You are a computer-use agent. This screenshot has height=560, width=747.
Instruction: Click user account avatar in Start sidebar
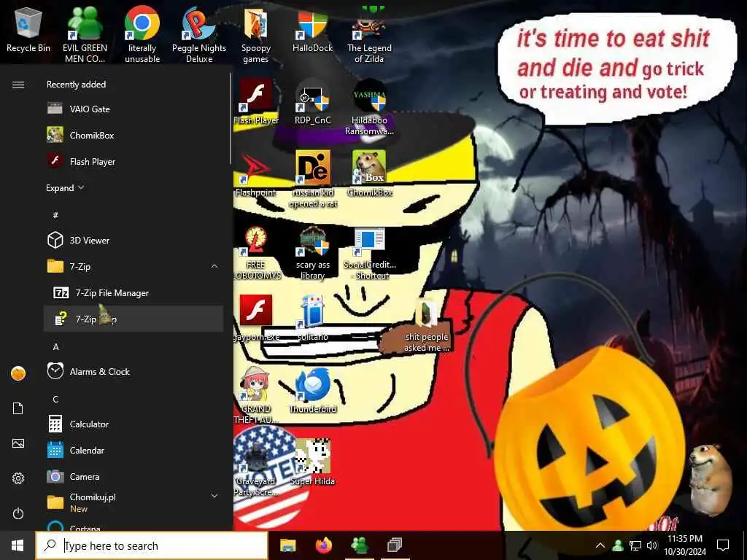tap(18, 373)
